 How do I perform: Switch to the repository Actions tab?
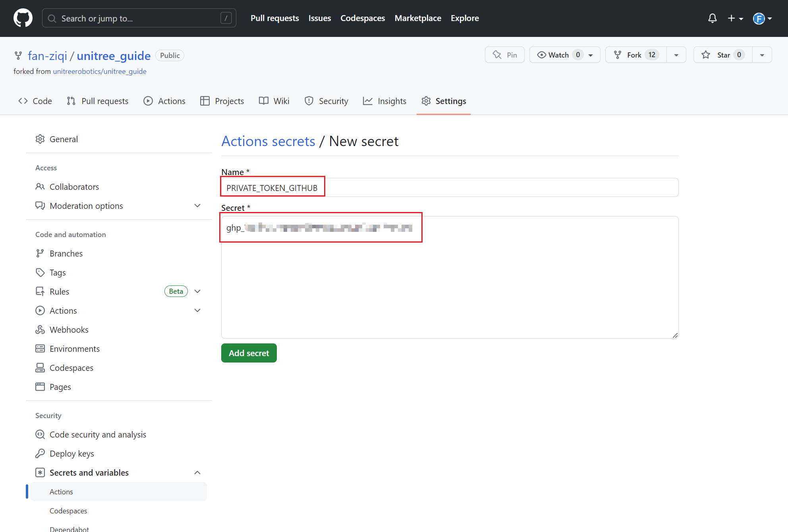coord(164,101)
